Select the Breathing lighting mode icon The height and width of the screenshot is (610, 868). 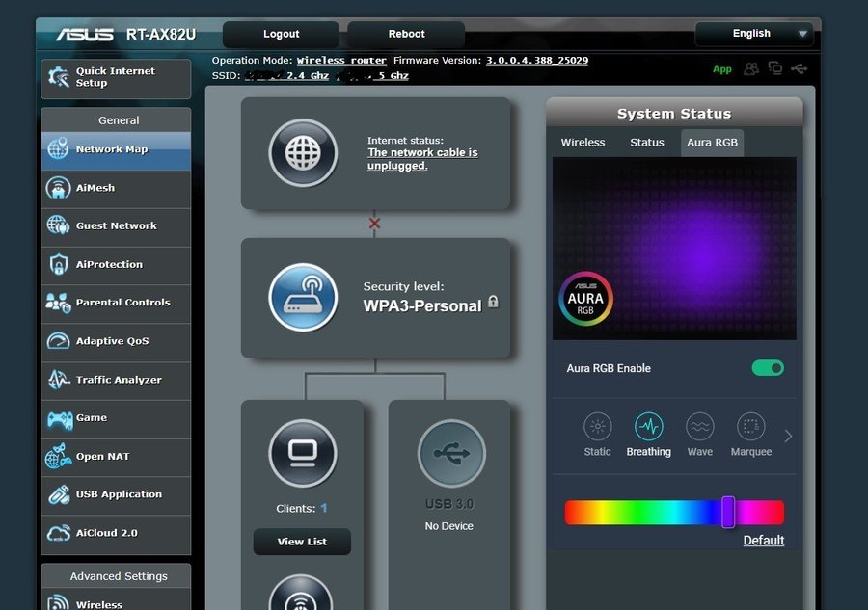(x=648, y=426)
